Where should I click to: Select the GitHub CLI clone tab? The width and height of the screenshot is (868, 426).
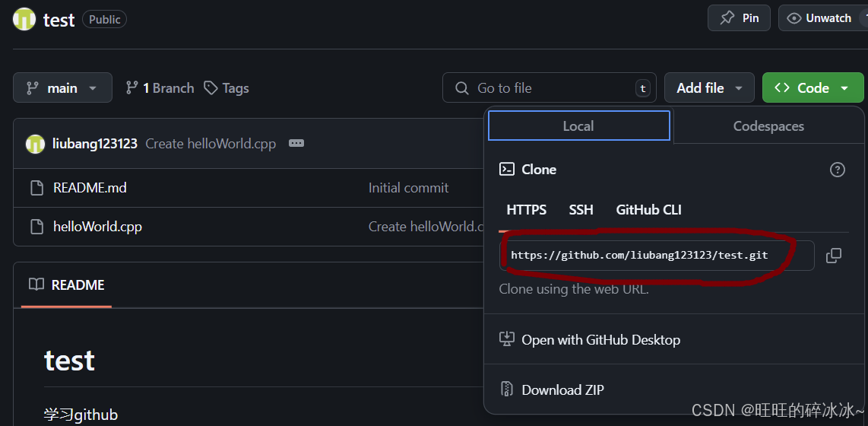pyautogui.click(x=648, y=210)
